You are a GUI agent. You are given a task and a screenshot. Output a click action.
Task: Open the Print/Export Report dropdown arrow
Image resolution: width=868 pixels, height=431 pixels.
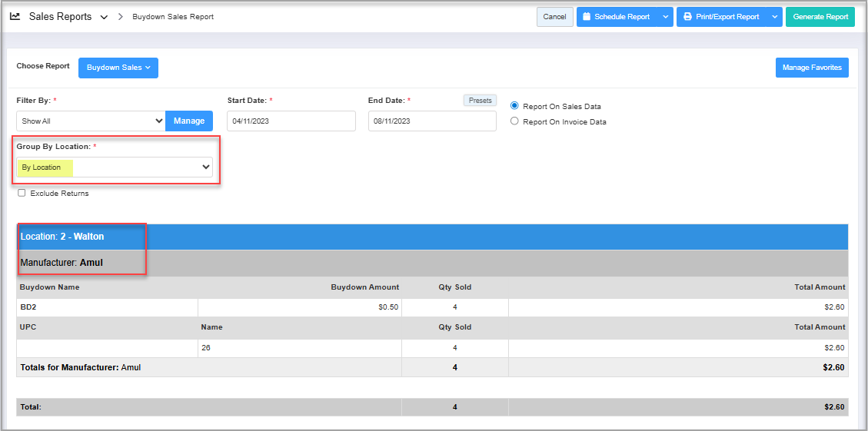[774, 17]
